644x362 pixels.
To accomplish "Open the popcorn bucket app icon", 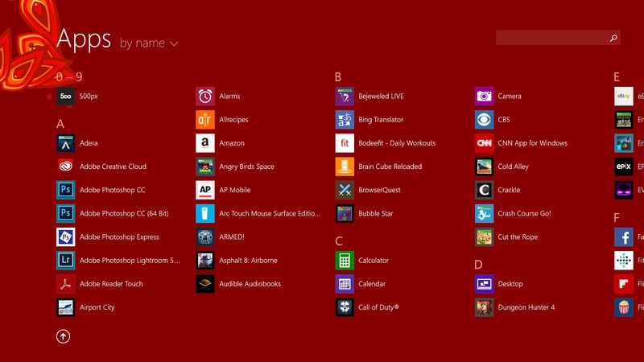I will (x=623, y=307).
